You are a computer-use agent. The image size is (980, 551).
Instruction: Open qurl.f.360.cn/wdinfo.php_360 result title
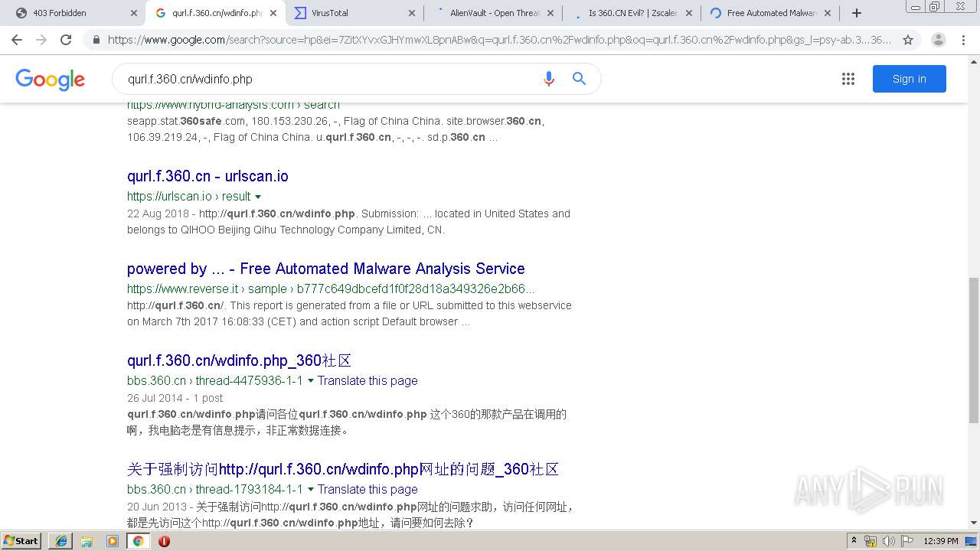click(239, 360)
